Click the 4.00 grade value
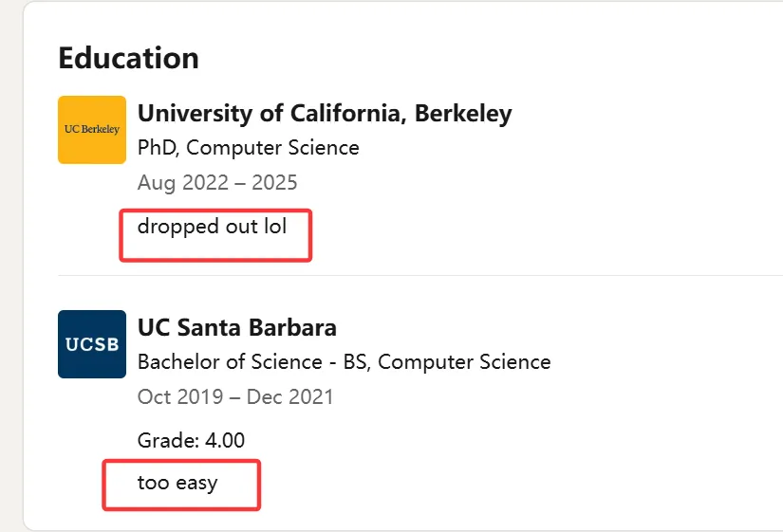783x532 pixels. click(x=224, y=440)
